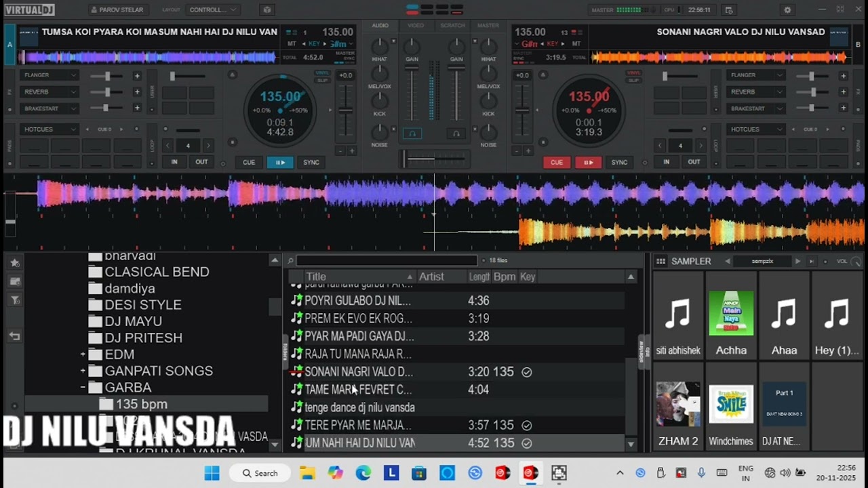Screen dimensions: 868x488
Task: Click deck B pitch plus button
Action: 528,151
